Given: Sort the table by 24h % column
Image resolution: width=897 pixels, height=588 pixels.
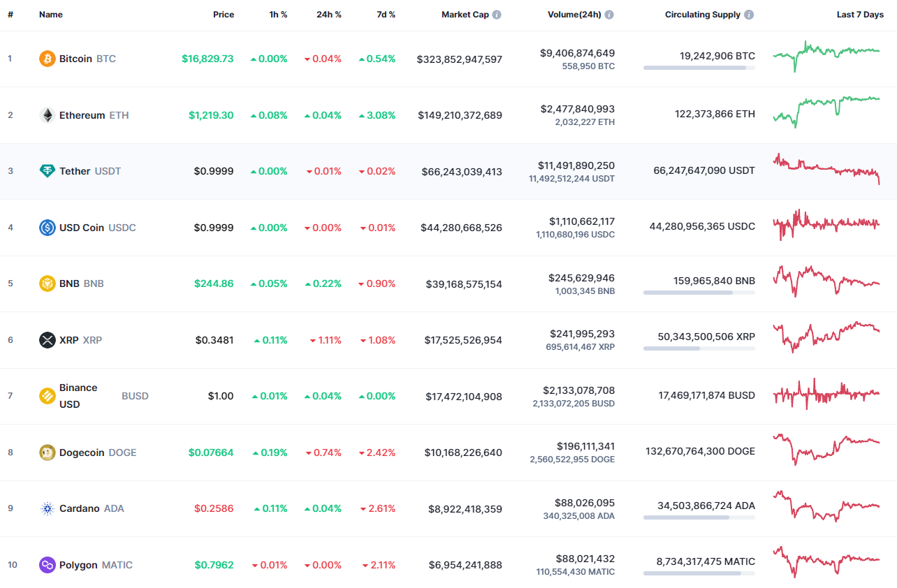Looking at the screenshot, I should point(329,14).
